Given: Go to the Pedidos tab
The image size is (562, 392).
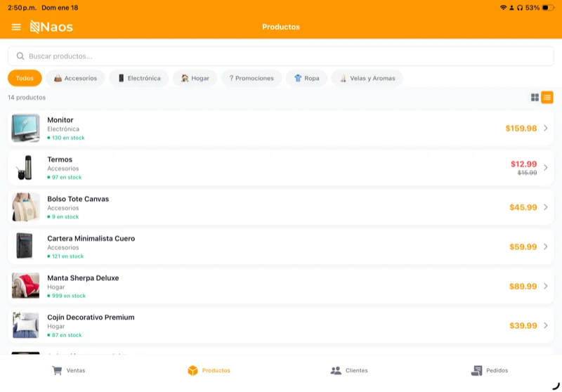Looking at the screenshot, I should (x=490, y=370).
